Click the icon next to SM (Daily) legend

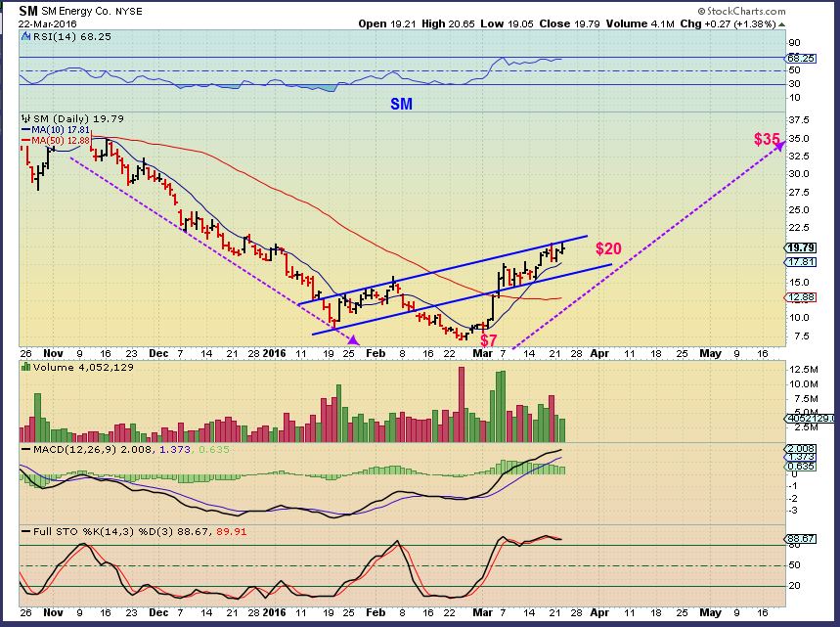coord(24,117)
